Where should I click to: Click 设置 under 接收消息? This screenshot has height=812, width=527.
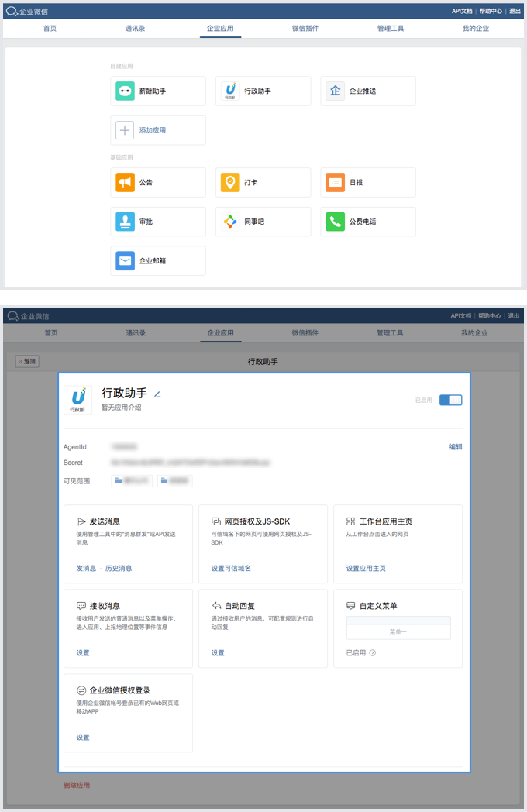tap(83, 653)
